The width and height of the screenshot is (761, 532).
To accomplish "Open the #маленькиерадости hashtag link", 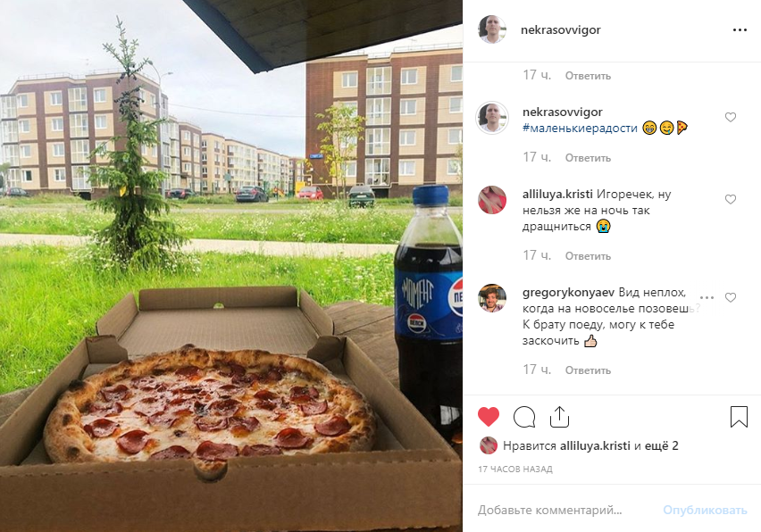I will (x=580, y=128).
